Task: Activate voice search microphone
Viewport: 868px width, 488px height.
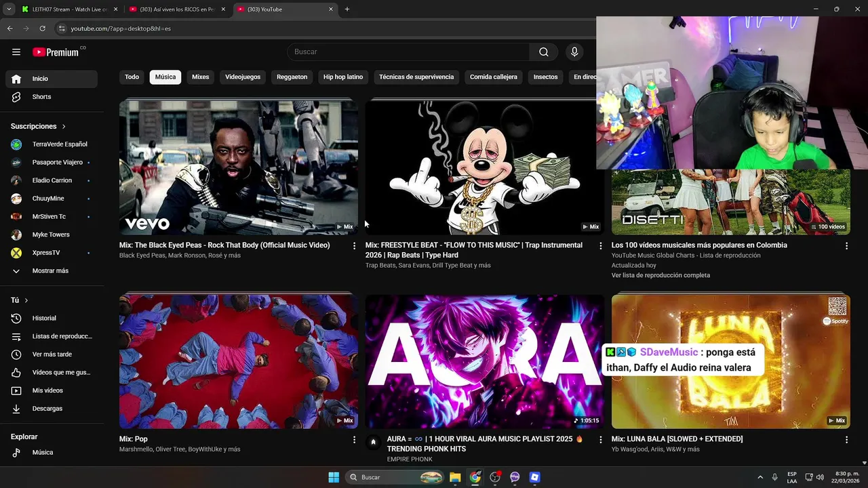Action: (574, 52)
